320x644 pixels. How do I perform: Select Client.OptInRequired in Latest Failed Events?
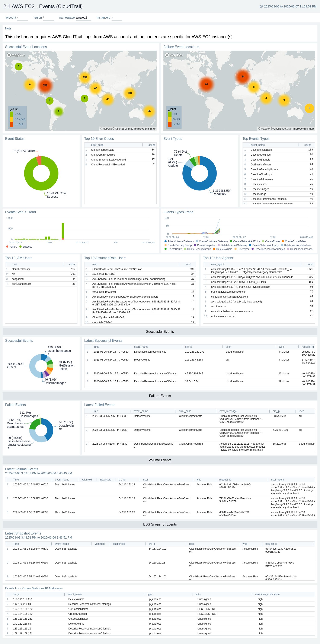click(x=191, y=444)
